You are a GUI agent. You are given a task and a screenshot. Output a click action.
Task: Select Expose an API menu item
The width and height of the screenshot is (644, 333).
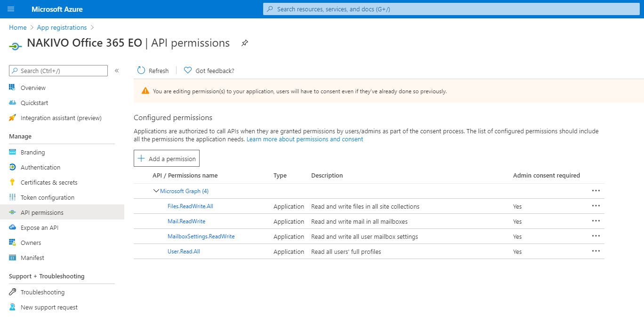(x=40, y=227)
